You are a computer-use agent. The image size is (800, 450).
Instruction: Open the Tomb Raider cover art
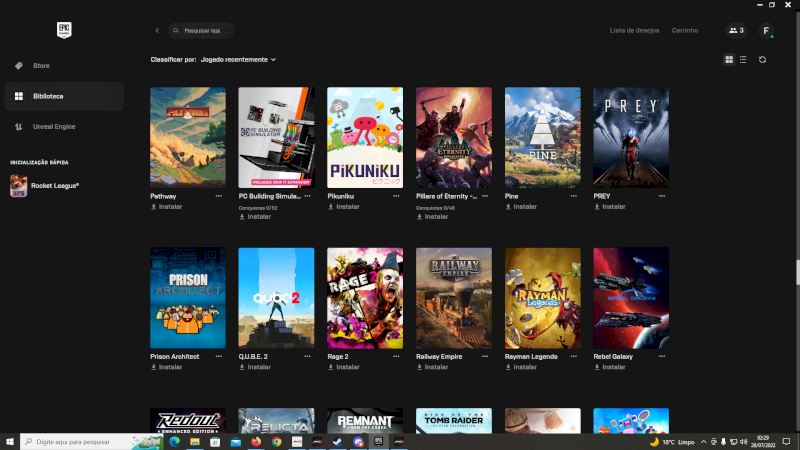(x=454, y=421)
